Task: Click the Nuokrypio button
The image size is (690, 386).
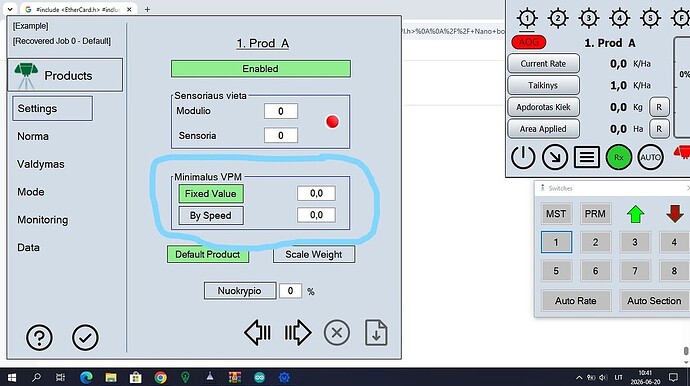Action: point(240,291)
